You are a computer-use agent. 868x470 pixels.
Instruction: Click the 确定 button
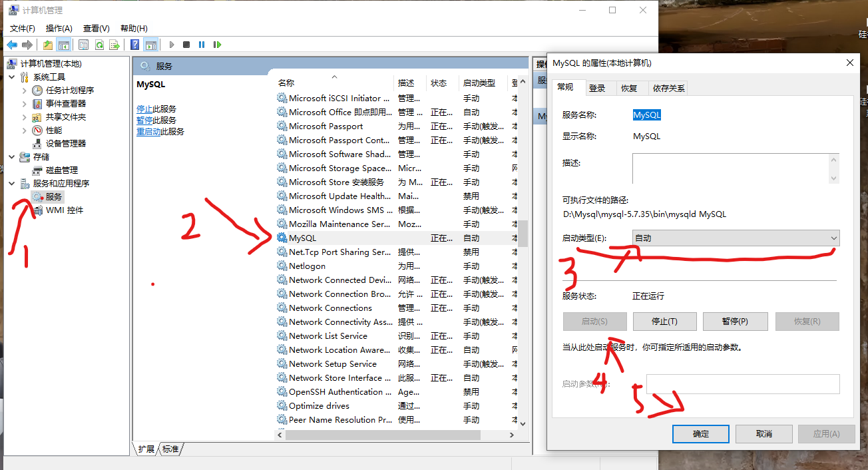[x=701, y=433]
